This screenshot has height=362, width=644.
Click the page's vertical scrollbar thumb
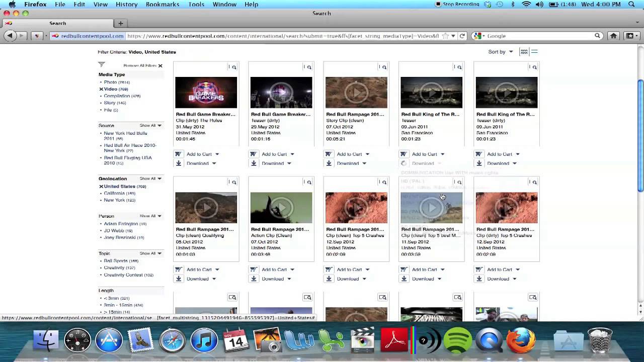[x=640, y=135]
